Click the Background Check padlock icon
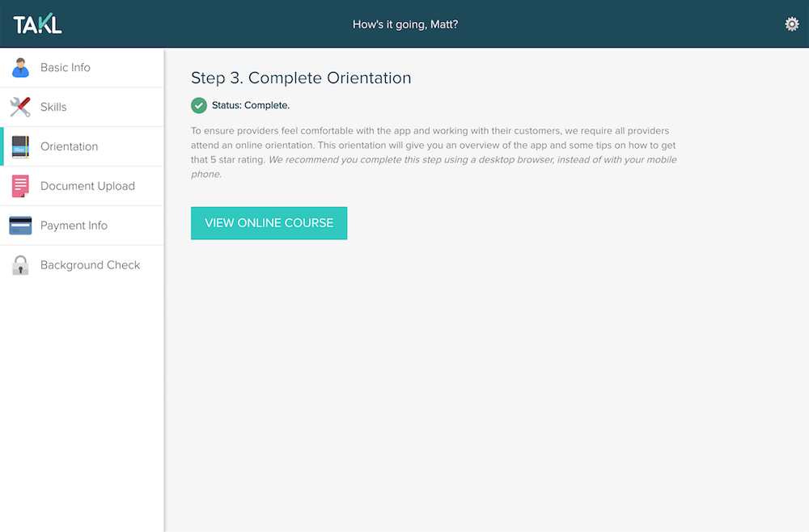The image size is (809, 532). click(x=20, y=265)
